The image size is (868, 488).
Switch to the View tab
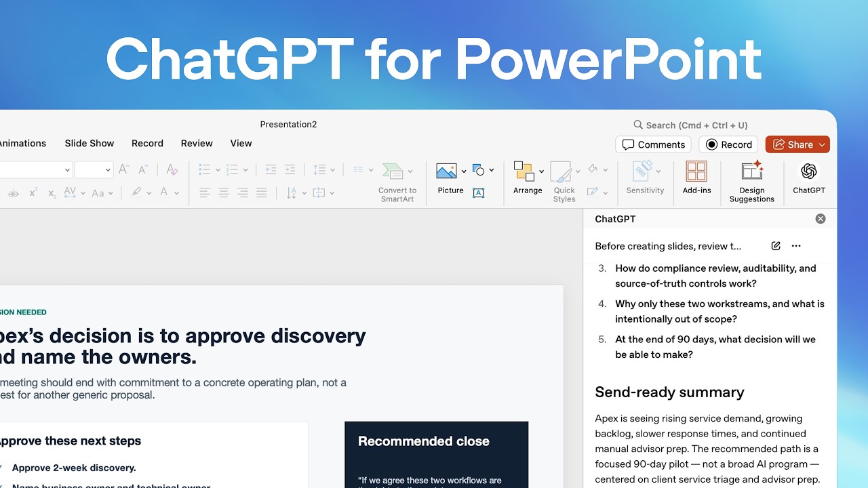[241, 143]
